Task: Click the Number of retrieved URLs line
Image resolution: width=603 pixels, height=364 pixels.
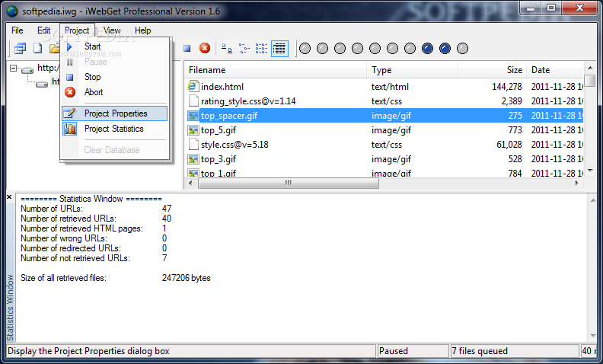Action: [96, 219]
